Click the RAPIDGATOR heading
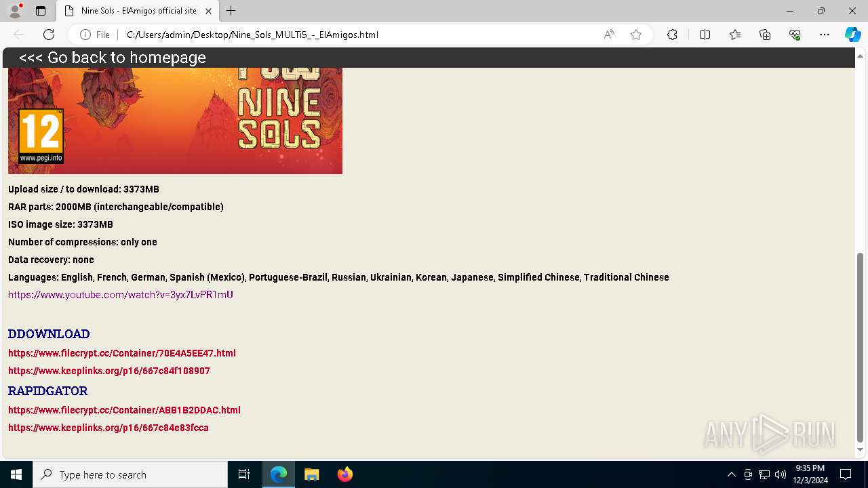The height and width of the screenshot is (488, 868). coord(47,391)
